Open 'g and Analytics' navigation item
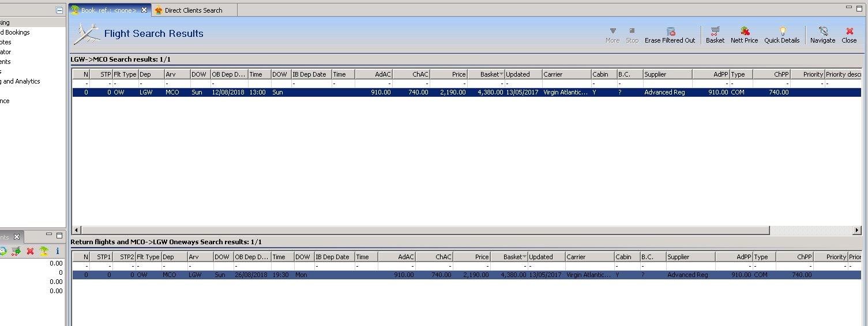 coord(20,81)
